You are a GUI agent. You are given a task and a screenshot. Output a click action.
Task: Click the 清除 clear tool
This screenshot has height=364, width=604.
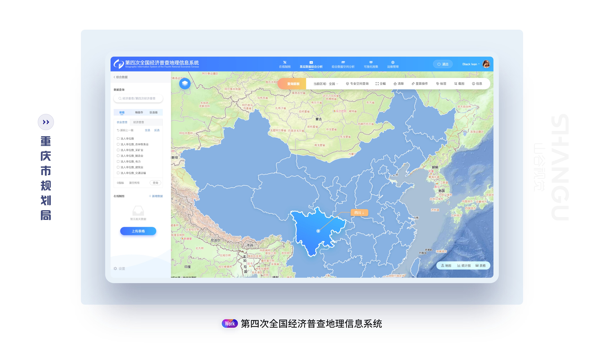[399, 84]
